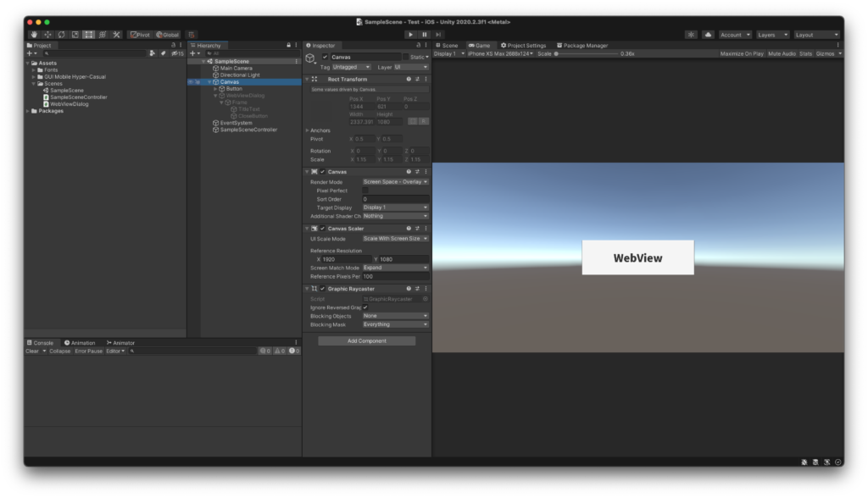
Task: Select the Rotate tool
Action: point(61,35)
